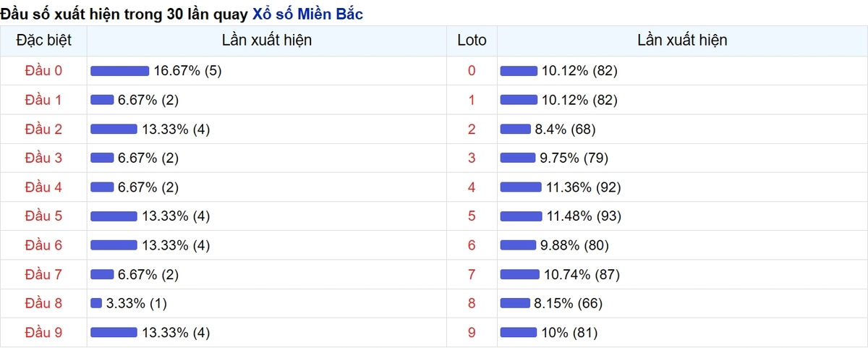This screenshot has width=868, height=348.
Task: Click the Đặc biệt column header
Action: point(43,41)
